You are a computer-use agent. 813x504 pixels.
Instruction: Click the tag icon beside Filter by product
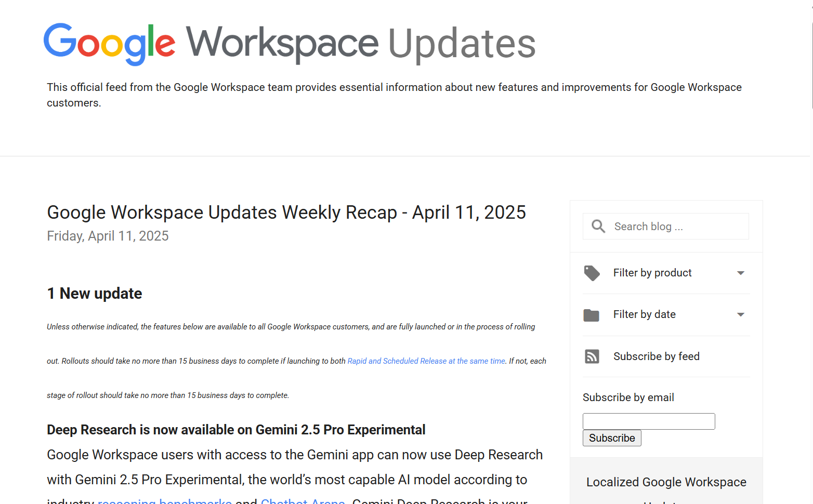(592, 272)
